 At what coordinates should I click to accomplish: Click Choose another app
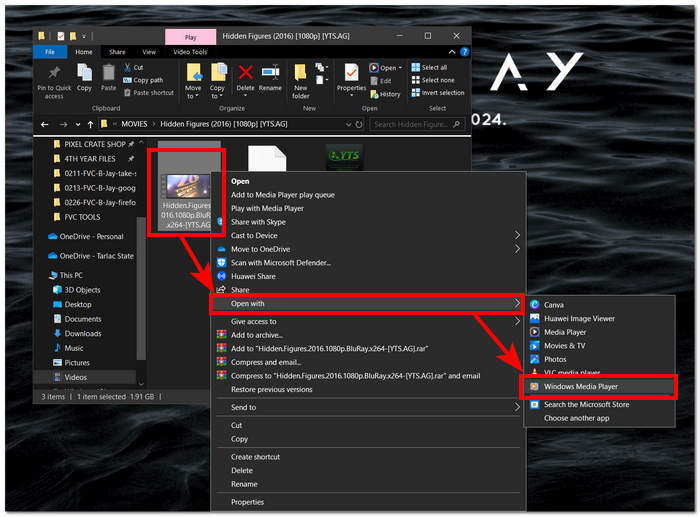pyautogui.click(x=576, y=419)
